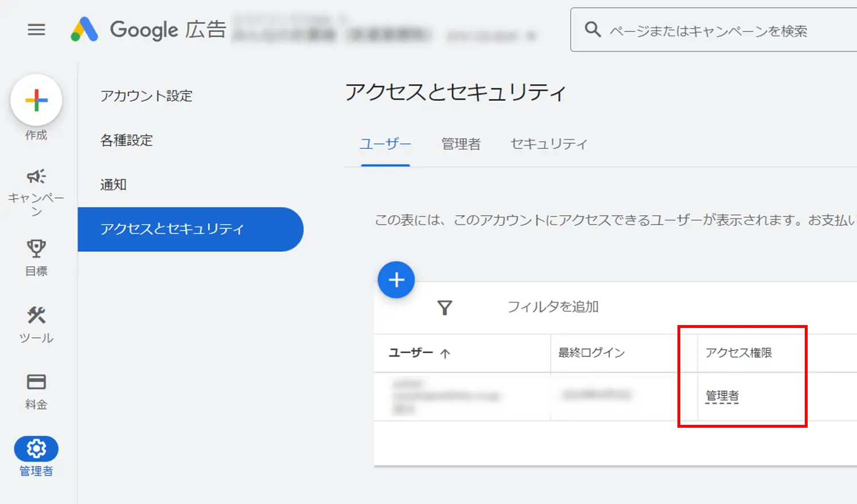Open Billing via credit card icon
Screen dimensions: 857x504
[x=36, y=382]
